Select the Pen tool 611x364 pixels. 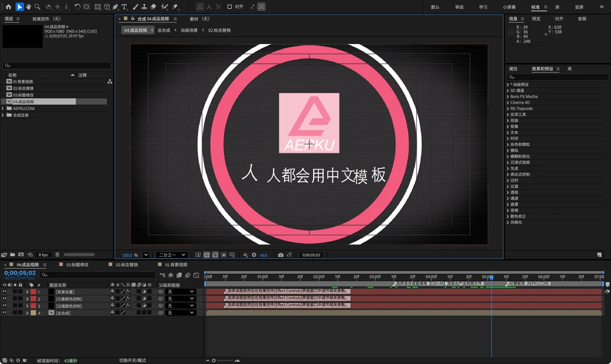(x=116, y=7)
